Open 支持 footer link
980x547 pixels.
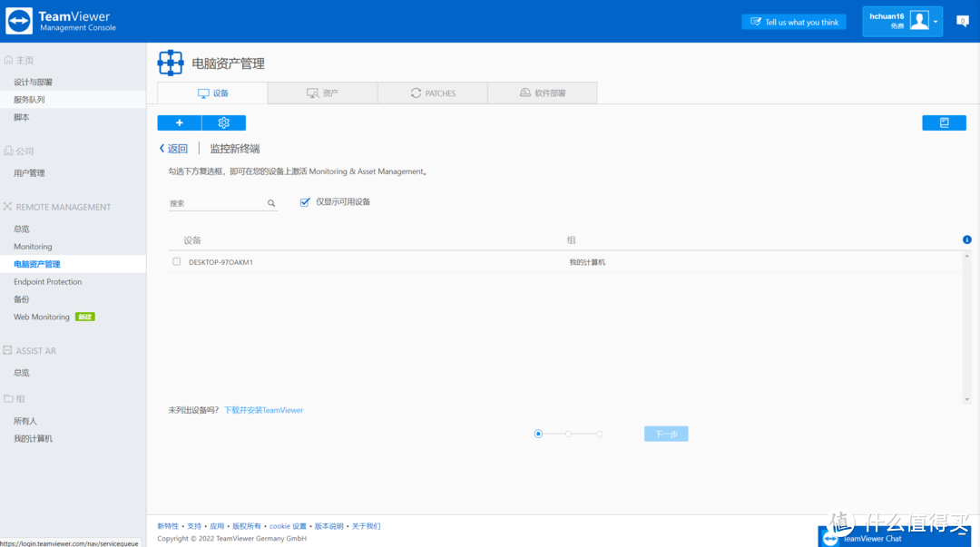point(194,526)
